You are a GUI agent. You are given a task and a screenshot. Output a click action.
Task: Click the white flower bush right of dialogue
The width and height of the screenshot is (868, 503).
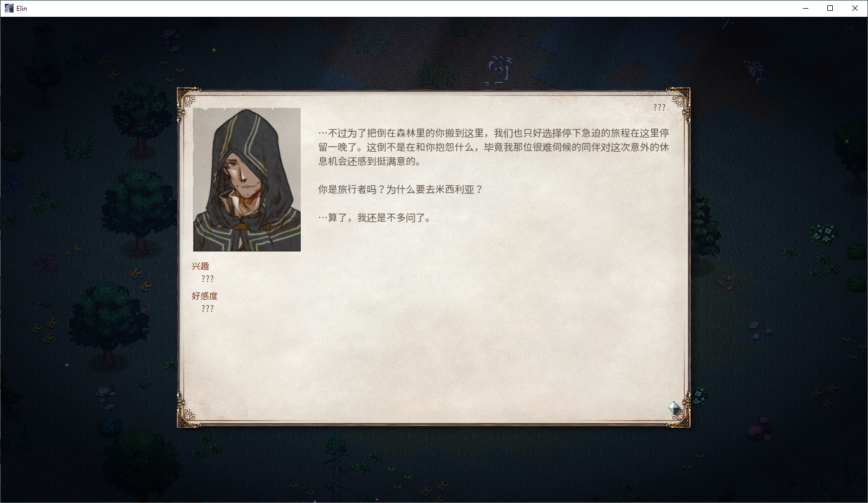(x=824, y=234)
